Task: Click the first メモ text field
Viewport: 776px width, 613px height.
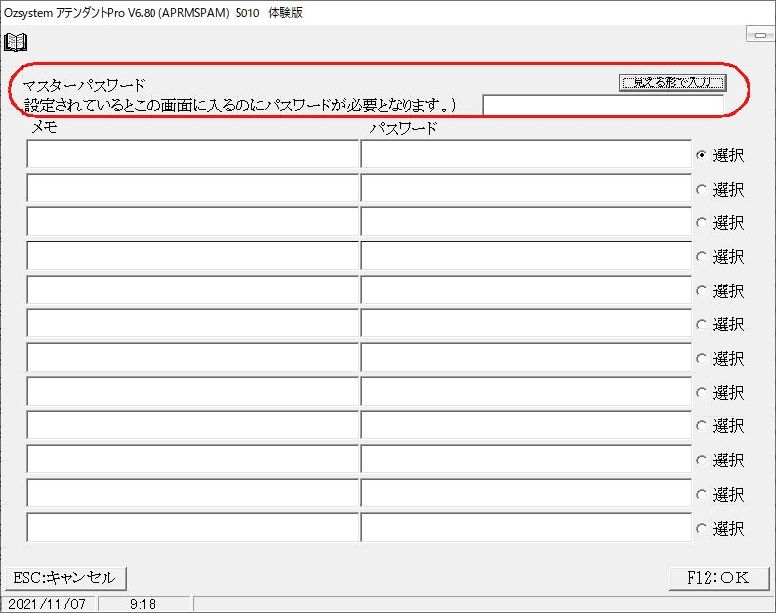Action: click(x=192, y=155)
